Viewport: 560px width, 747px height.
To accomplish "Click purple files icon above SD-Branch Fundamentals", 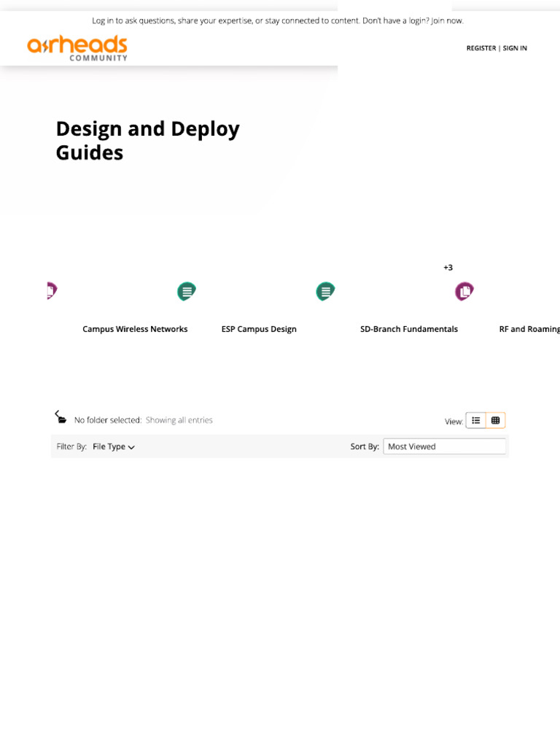I will (464, 291).
